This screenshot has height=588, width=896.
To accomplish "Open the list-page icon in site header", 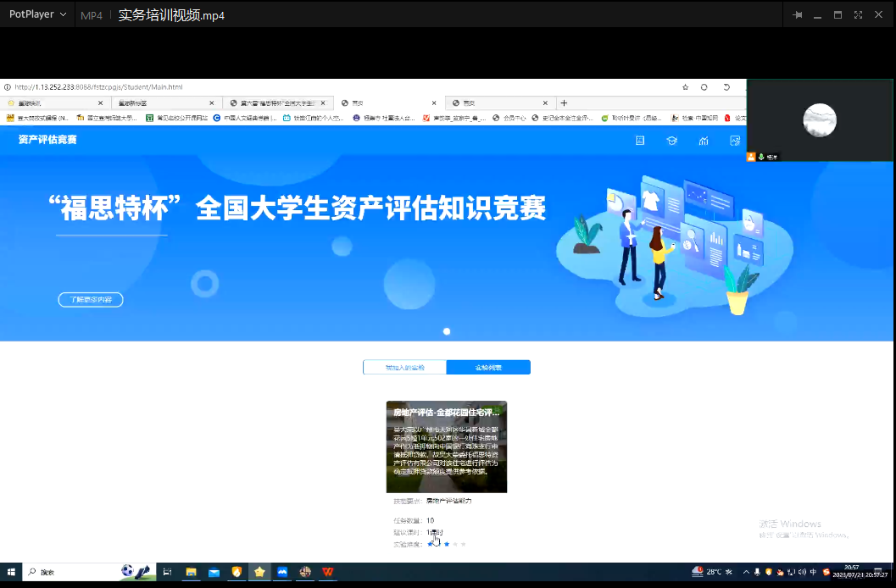I will pyautogui.click(x=640, y=141).
